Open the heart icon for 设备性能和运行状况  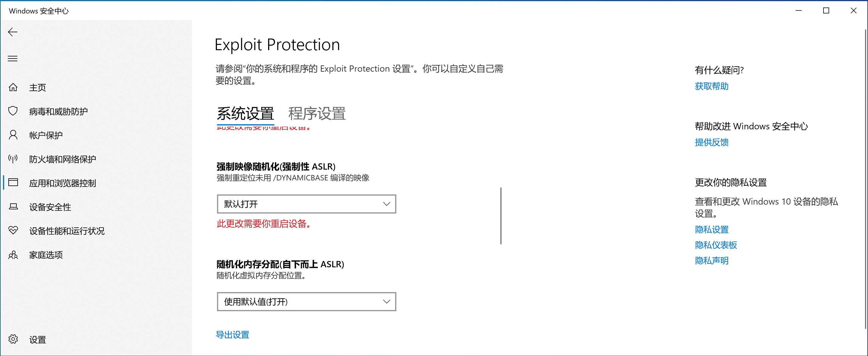point(13,231)
